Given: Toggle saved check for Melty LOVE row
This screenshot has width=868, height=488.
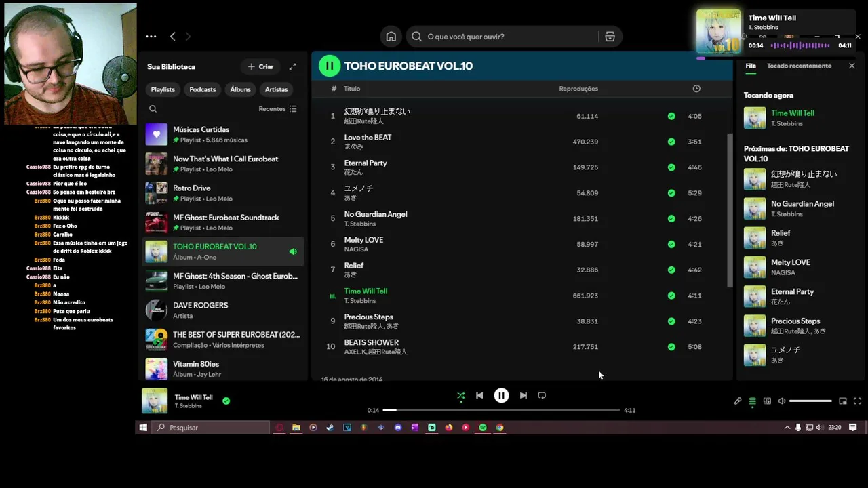Looking at the screenshot, I should click(x=671, y=244).
